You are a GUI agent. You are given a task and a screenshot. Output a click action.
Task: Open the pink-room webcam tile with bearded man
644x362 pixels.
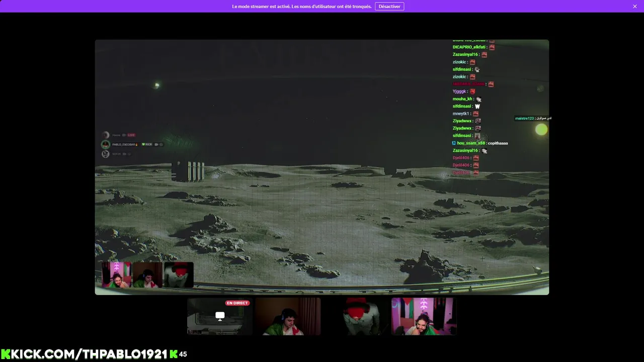point(424,316)
